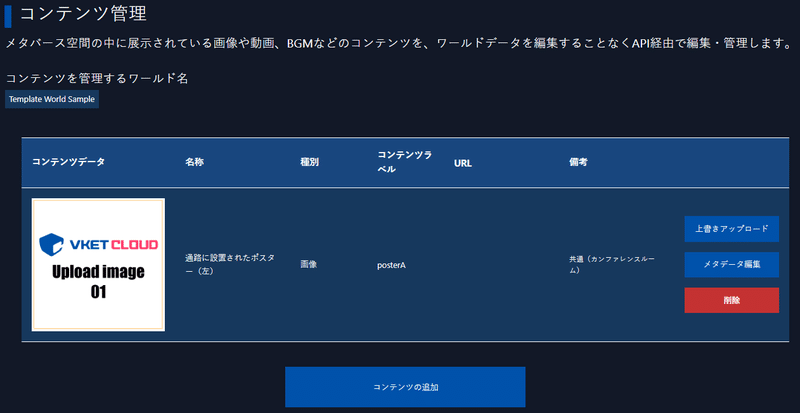Select the posterA label cell
The height and width of the screenshot is (413, 800).
[391, 265]
